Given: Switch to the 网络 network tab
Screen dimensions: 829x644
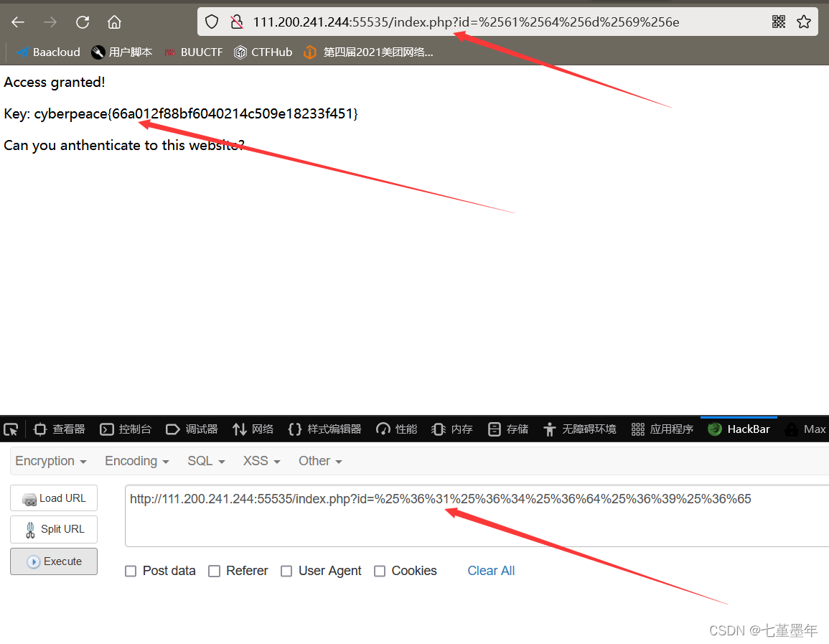Looking at the screenshot, I should [253, 429].
